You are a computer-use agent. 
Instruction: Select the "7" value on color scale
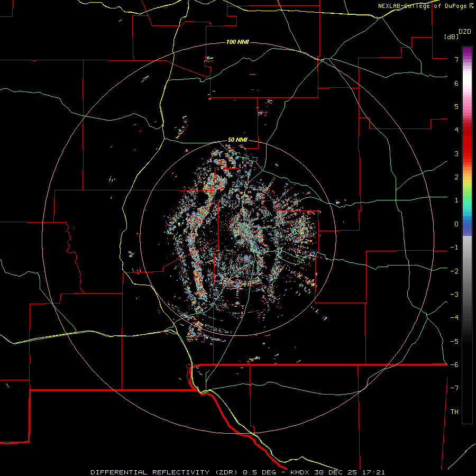[x=456, y=59]
